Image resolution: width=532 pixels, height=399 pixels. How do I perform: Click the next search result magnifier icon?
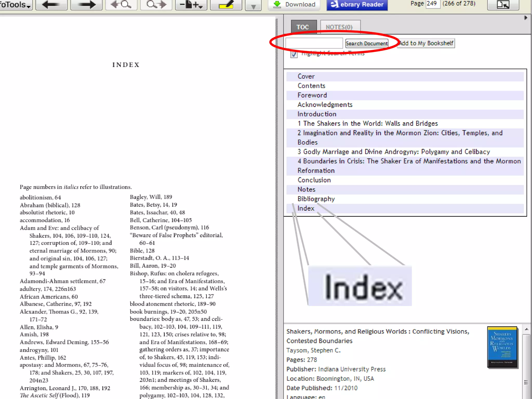coord(156,4)
